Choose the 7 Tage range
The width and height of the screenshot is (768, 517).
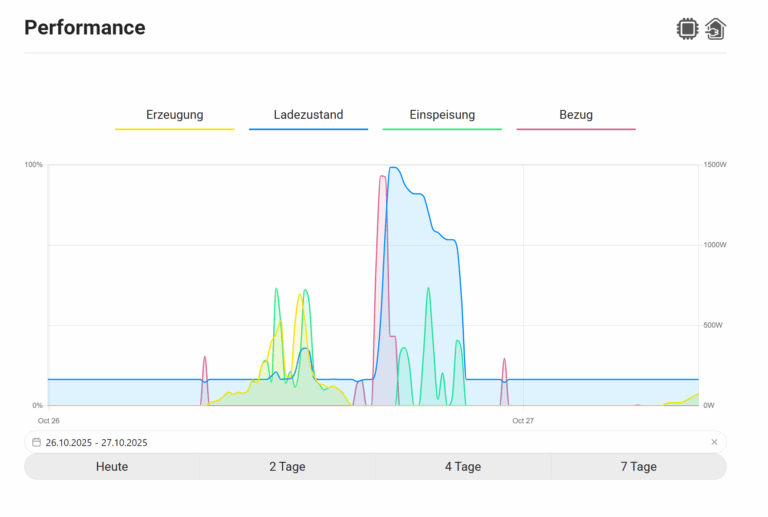(x=638, y=467)
